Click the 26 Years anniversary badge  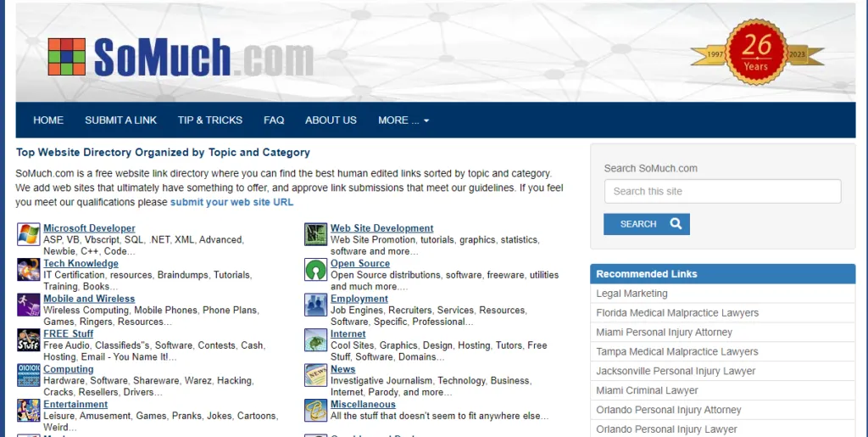[x=757, y=52]
